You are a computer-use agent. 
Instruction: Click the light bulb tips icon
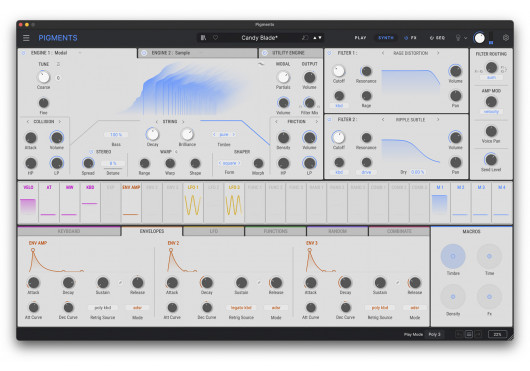(x=458, y=38)
